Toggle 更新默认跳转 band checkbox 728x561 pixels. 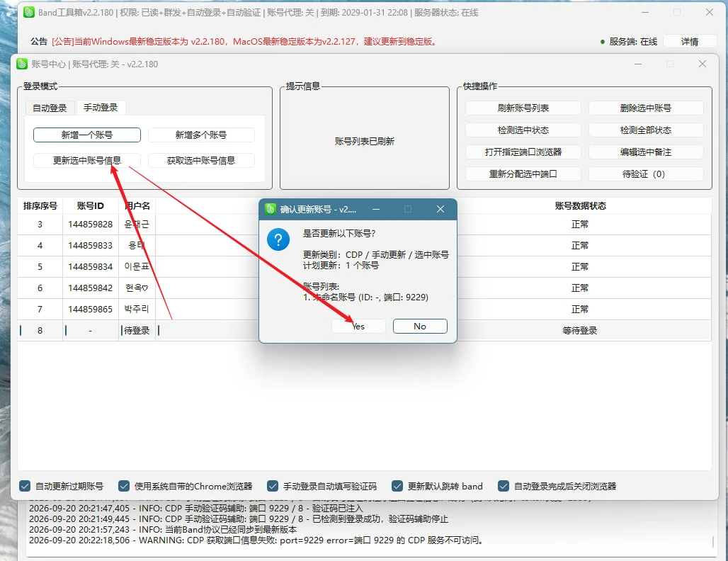click(397, 486)
